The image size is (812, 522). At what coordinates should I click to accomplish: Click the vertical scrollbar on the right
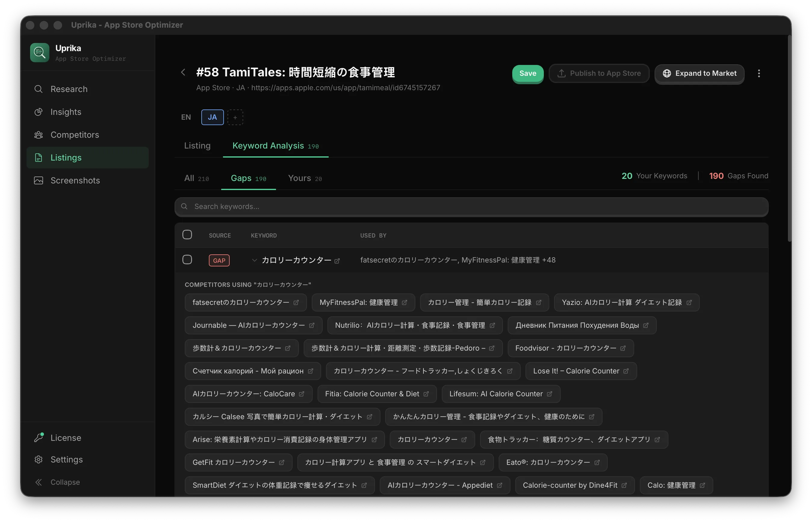(789, 139)
